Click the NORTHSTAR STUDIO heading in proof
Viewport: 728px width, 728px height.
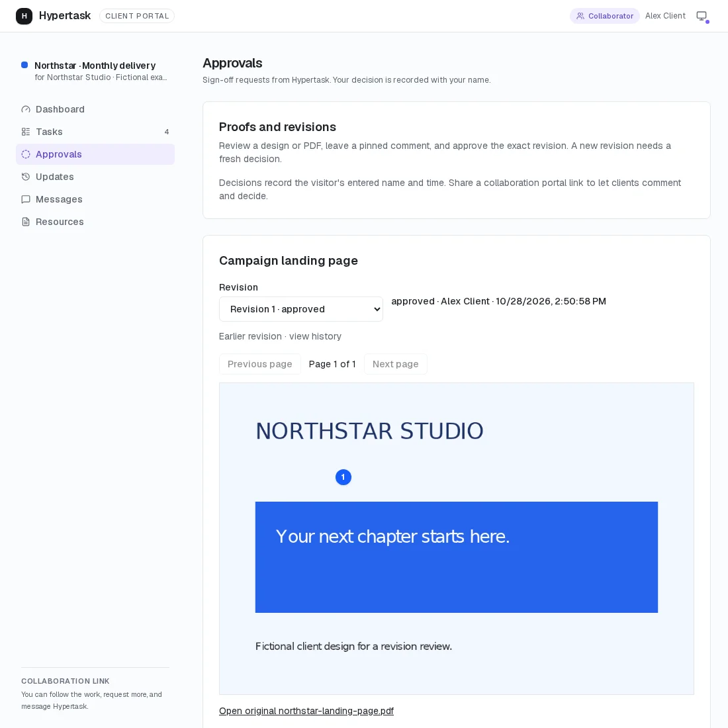(x=369, y=431)
